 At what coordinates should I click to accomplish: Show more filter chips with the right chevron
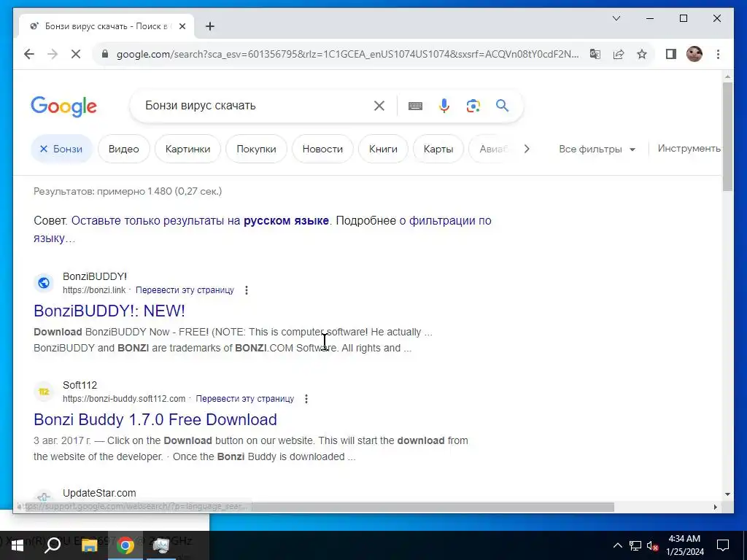click(527, 149)
